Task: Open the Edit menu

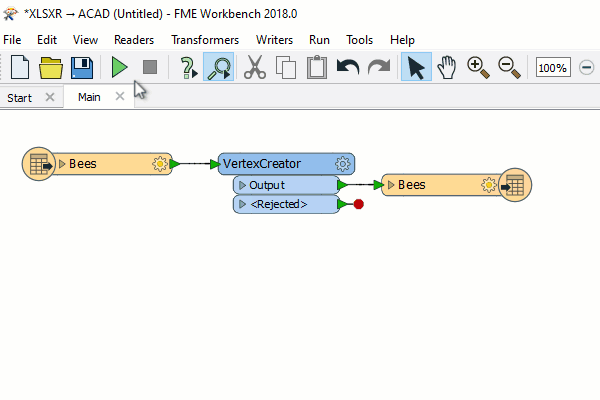Action: pos(47,40)
